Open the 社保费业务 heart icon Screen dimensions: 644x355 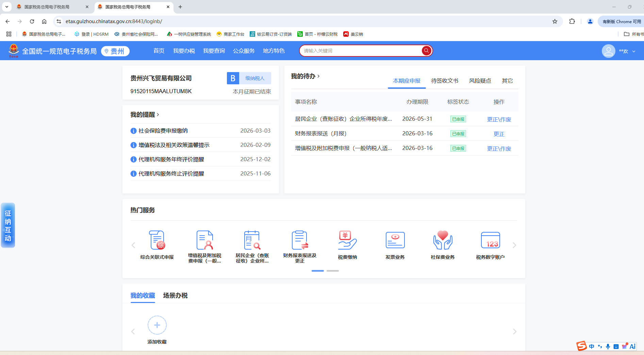(x=443, y=241)
